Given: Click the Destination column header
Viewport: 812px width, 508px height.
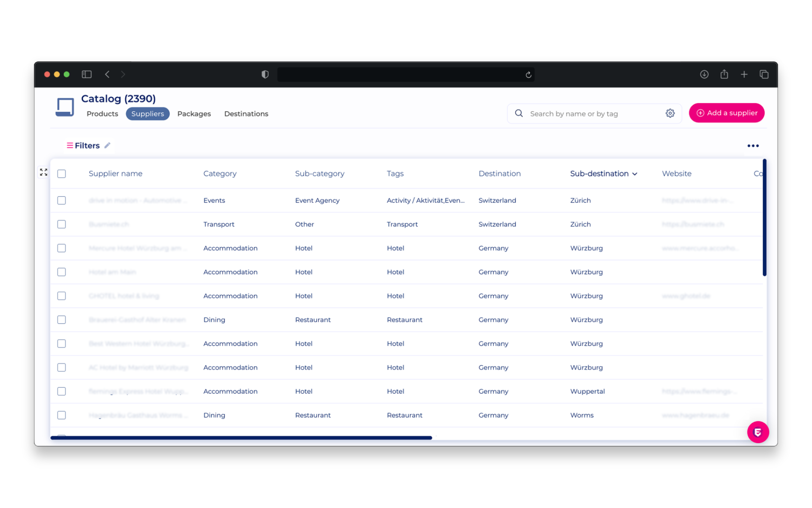Looking at the screenshot, I should (x=499, y=173).
